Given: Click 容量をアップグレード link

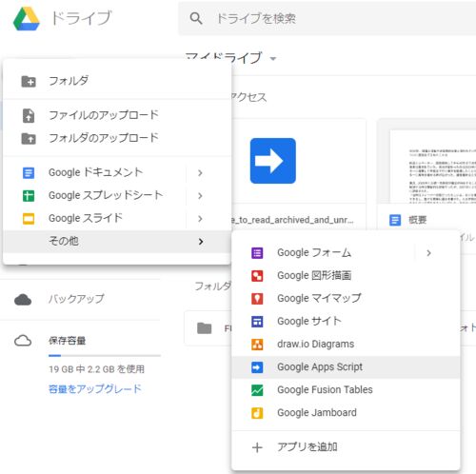Looking at the screenshot, I should click(x=95, y=389).
